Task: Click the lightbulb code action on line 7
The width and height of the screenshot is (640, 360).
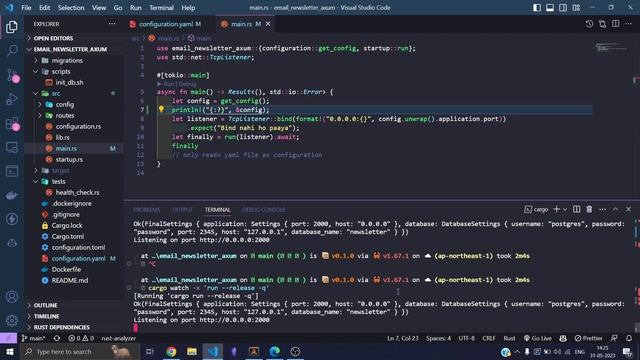Action: pos(161,109)
